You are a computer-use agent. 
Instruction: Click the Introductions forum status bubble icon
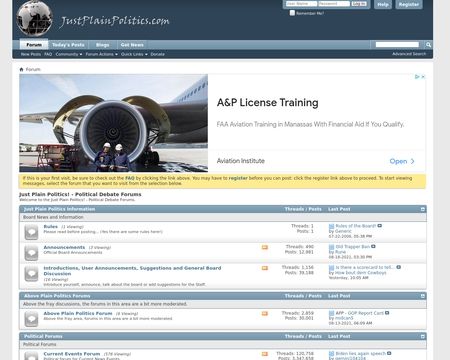tap(31, 274)
